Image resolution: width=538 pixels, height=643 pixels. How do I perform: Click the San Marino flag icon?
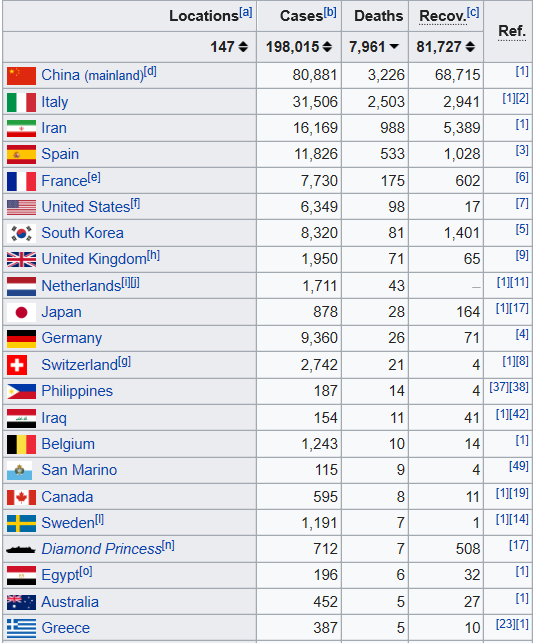(19, 471)
